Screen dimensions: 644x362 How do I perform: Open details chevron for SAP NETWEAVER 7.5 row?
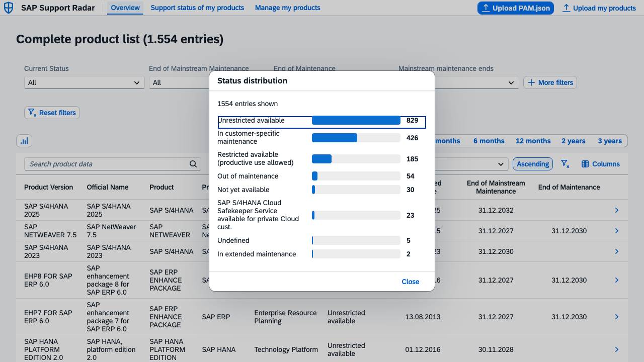point(617,231)
